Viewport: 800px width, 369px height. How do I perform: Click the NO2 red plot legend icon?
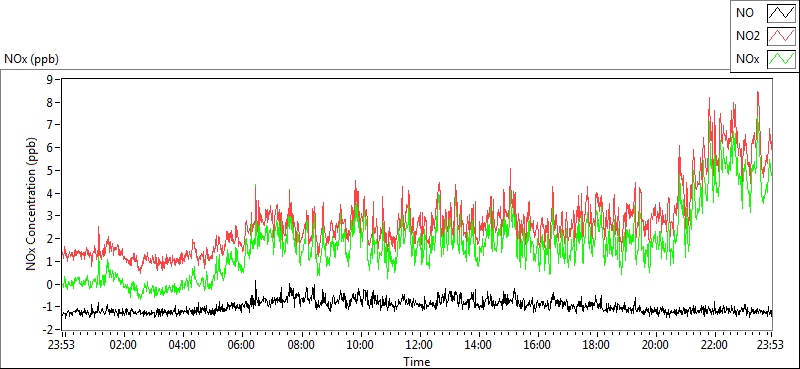pyautogui.click(x=782, y=36)
